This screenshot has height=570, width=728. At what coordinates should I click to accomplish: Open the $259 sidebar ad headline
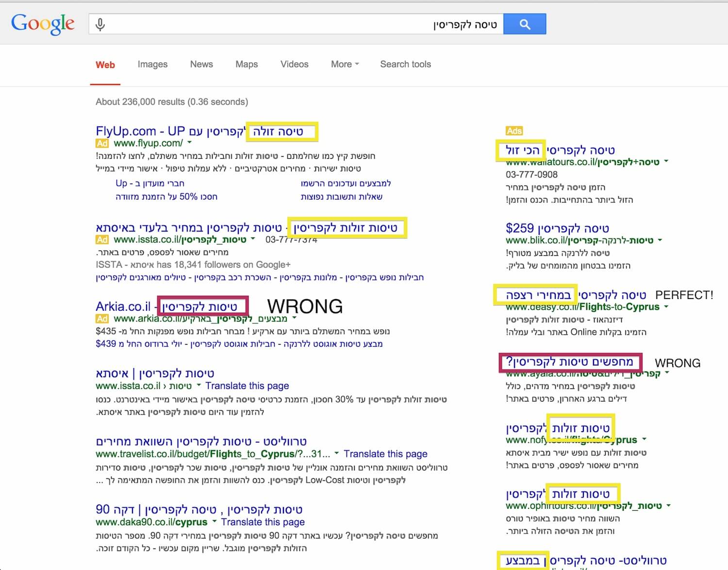pos(557,228)
